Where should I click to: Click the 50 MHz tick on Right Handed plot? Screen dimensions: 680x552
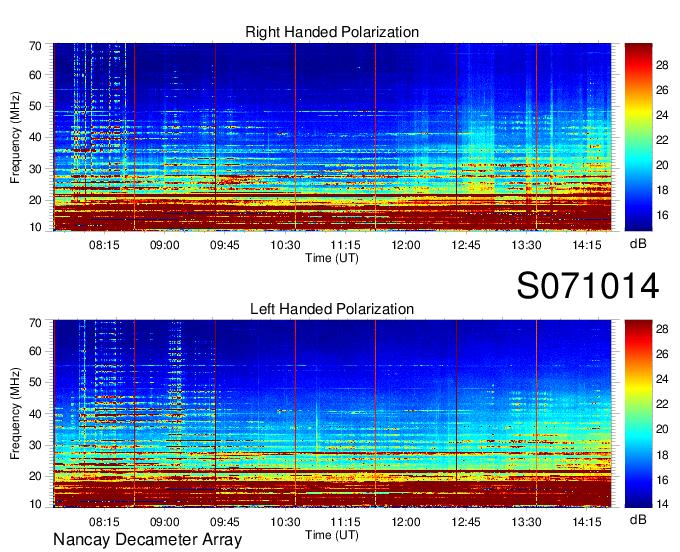coord(35,106)
